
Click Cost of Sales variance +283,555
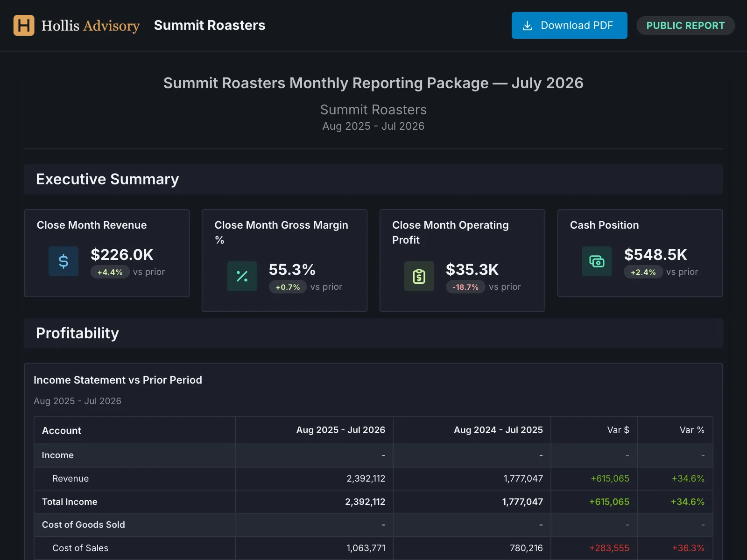click(609, 548)
